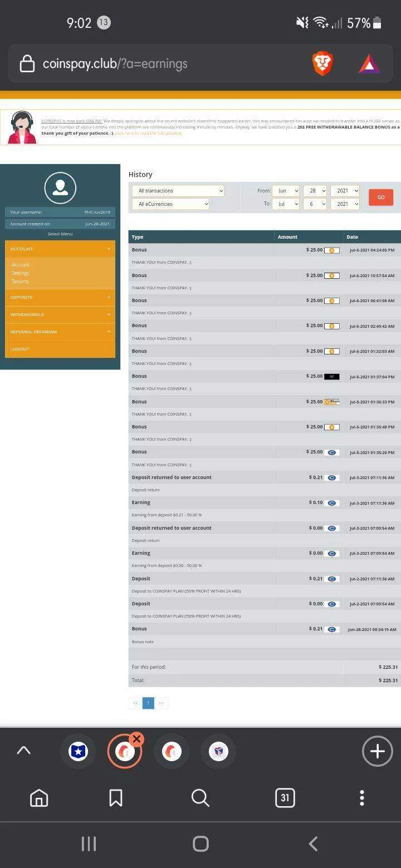
Task: Change From month Jun dropdown
Action: coord(286,191)
